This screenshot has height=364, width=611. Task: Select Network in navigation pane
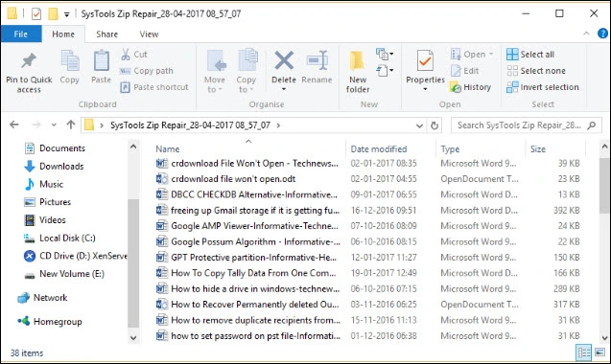42,298
